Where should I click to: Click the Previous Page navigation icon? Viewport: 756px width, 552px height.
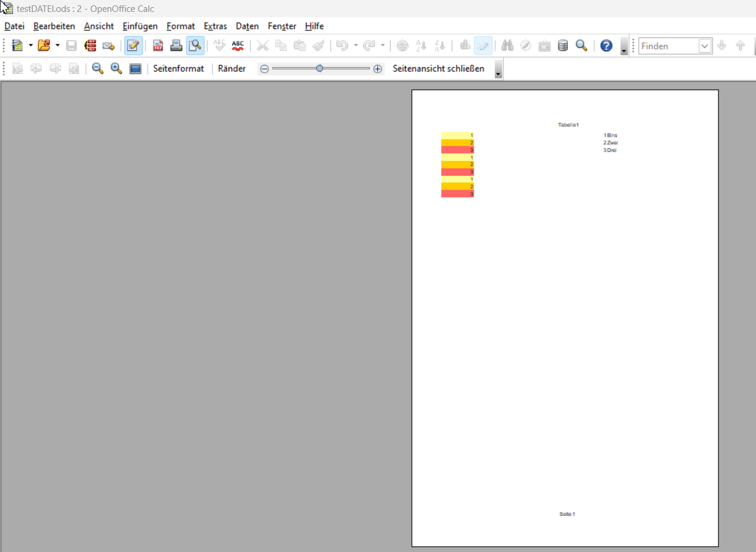point(36,68)
